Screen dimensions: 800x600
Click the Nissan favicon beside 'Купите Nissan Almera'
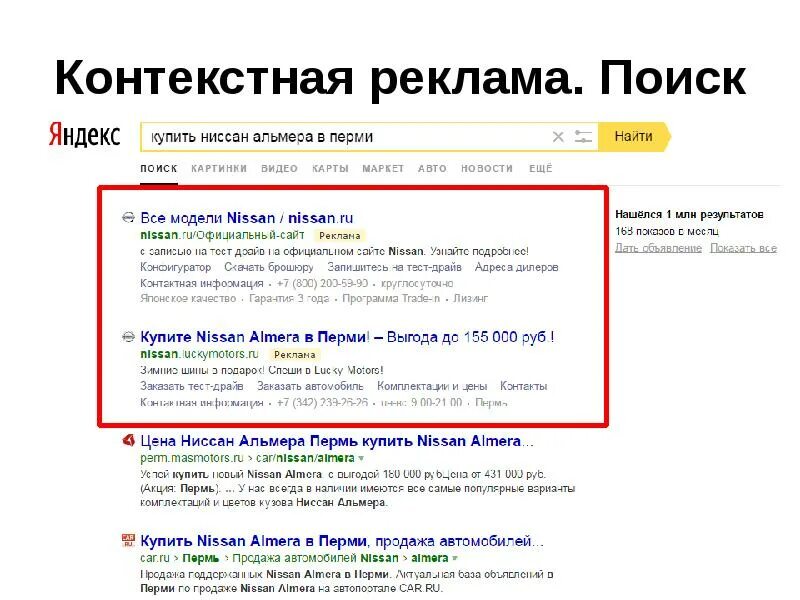pos(128,337)
